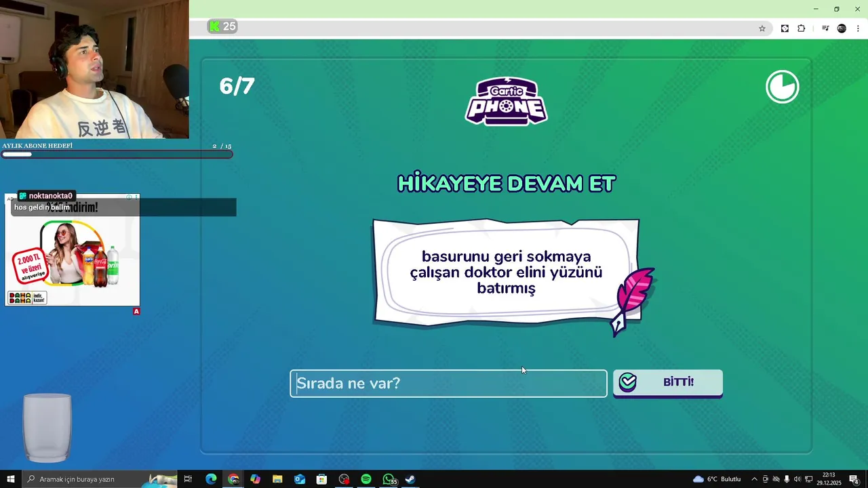Open Microsoft Store from taskbar
Image resolution: width=868 pixels, height=488 pixels.
(321, 479)
